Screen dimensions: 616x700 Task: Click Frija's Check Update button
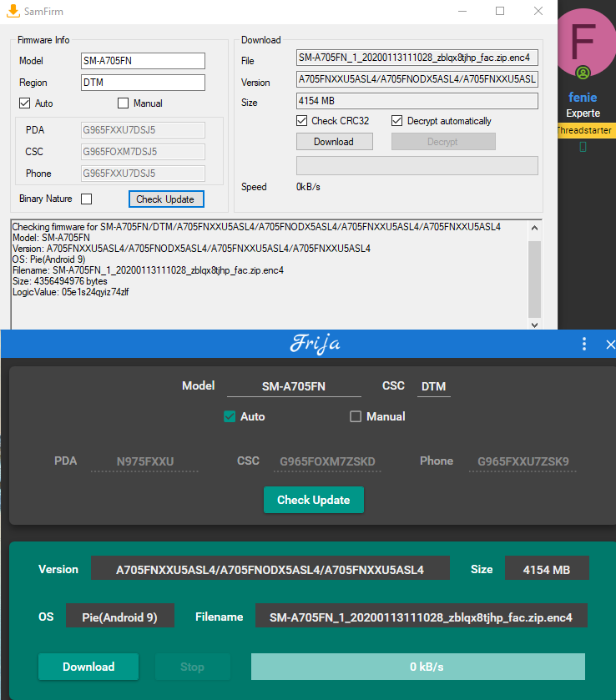pos(314,500)
